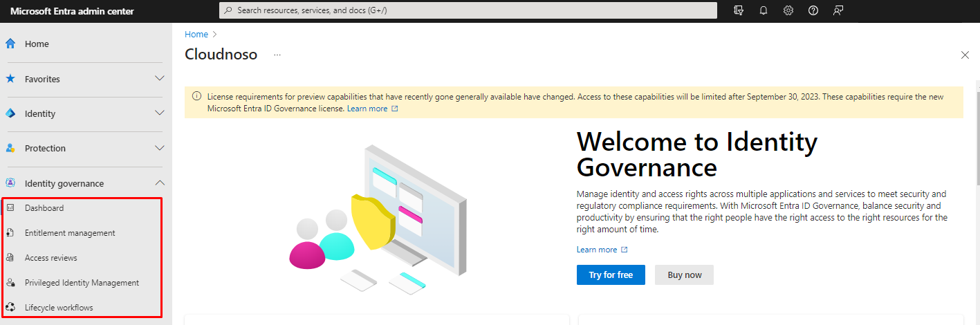980x325 pixels.
Task: Click the Home house icon in sidebar
Action: point(10,44)
